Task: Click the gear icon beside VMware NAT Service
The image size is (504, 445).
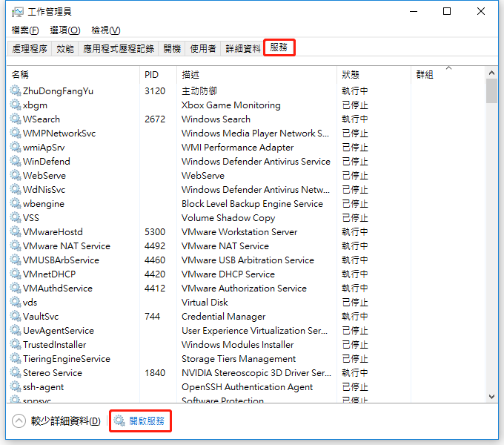Action: (16, 245)
